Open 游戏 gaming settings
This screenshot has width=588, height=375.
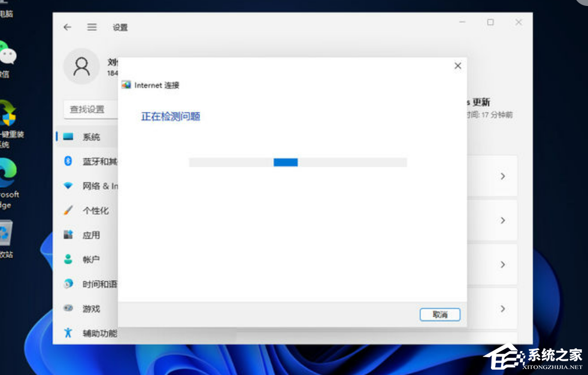click(x=91, y=309)
